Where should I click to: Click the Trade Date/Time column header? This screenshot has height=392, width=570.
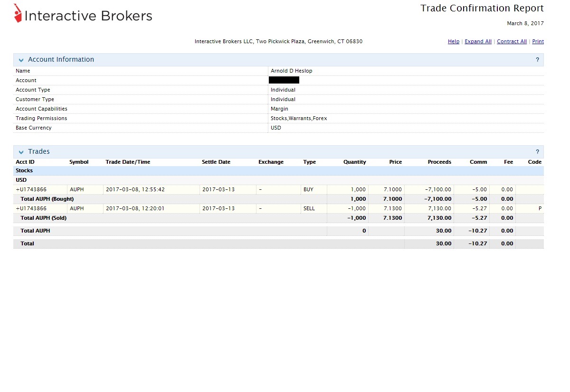click(x=128, y=162)
